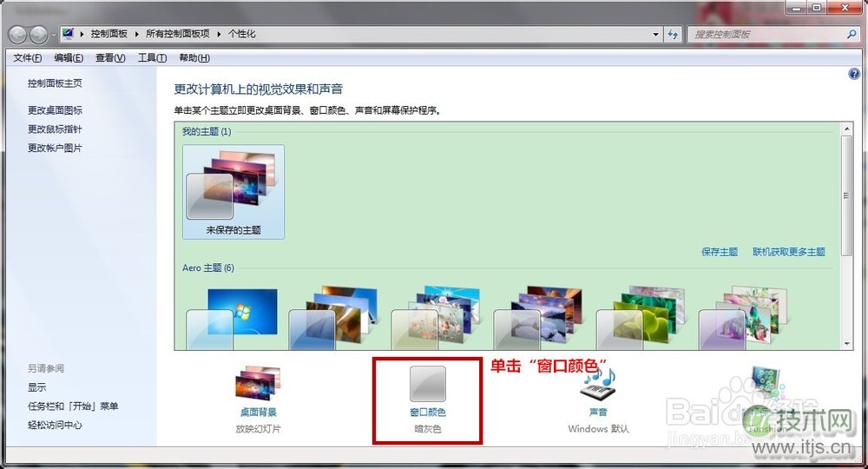This screenshot has height=469, width=868.
Task: Open 更改鼠标指针 link
Action: (55, 129)
